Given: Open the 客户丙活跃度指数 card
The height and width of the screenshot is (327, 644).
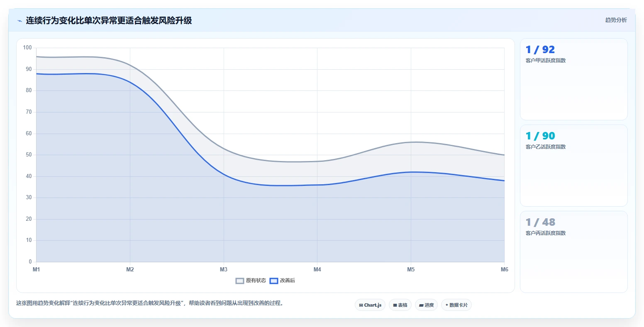Looking at the screenshot, I should point(573,252).
